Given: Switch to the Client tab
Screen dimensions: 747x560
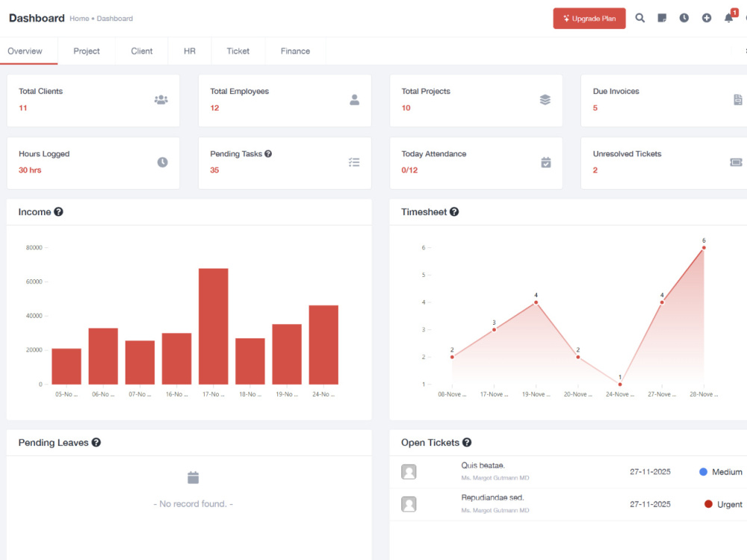Looking at the screenshot, I should (x=141, y=51).
